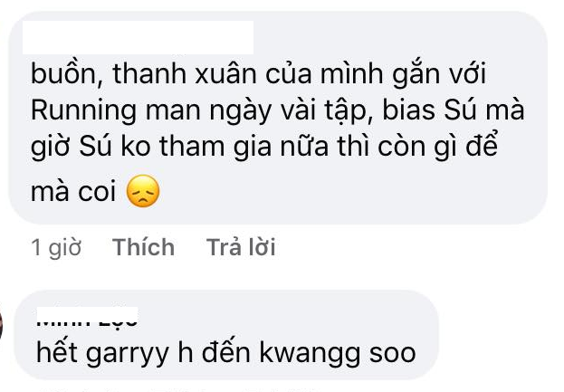
Task: Reply to the comment with Trả lời
Action: click(x=241, y=247)
